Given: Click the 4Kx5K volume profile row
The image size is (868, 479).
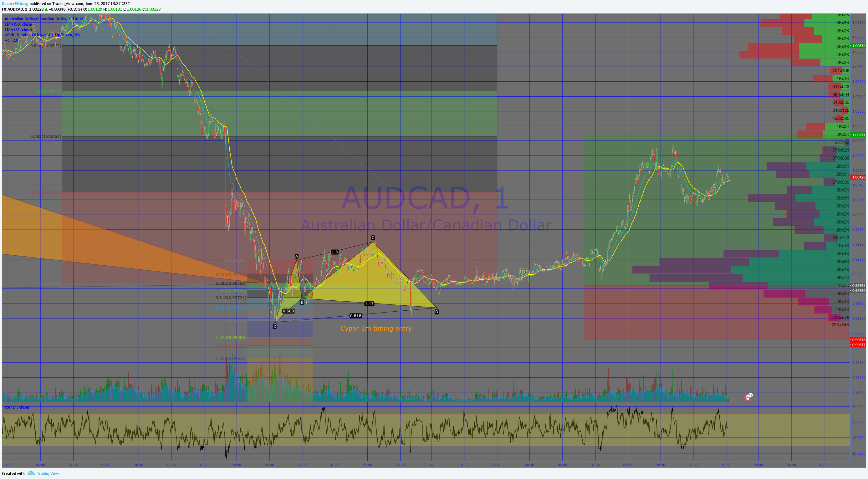Looking at the screenshot, I should pos(843,286).
